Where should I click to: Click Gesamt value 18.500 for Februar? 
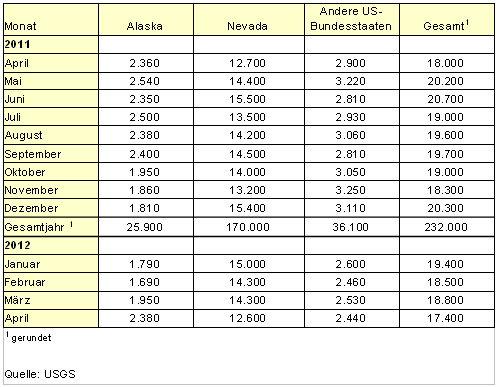pos(446,282)
